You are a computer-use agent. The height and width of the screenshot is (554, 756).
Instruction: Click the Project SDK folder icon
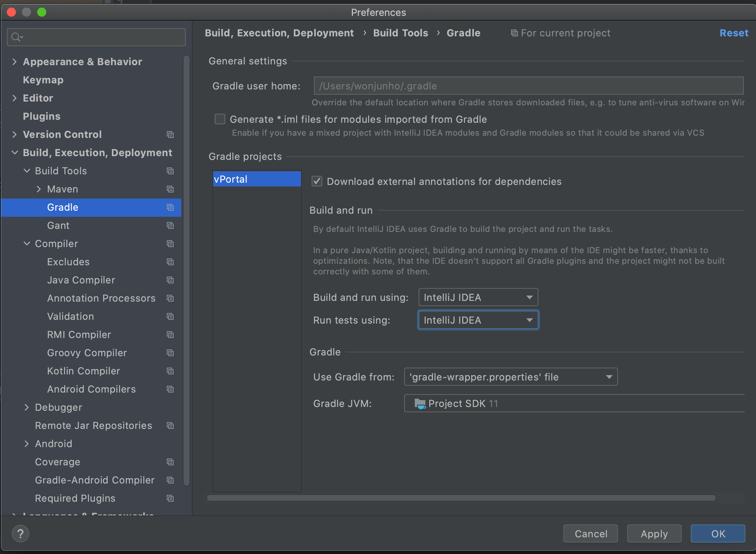(420, 404)
